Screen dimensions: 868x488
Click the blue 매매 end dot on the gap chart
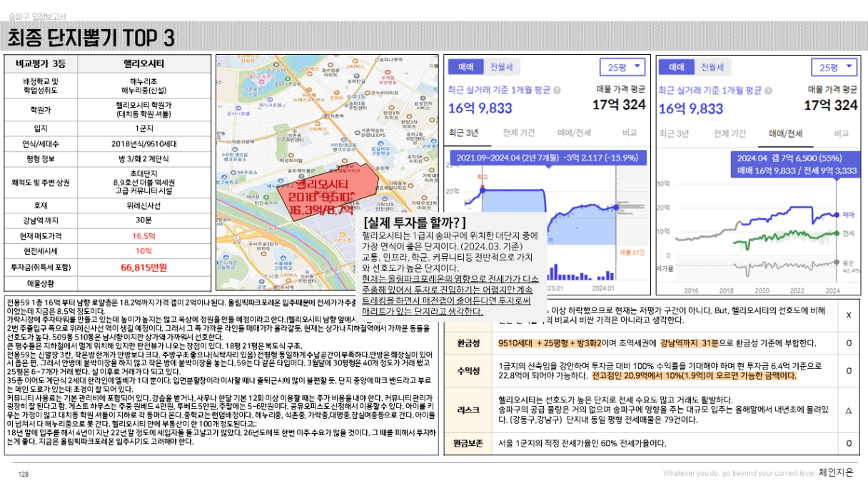[837, 215]
